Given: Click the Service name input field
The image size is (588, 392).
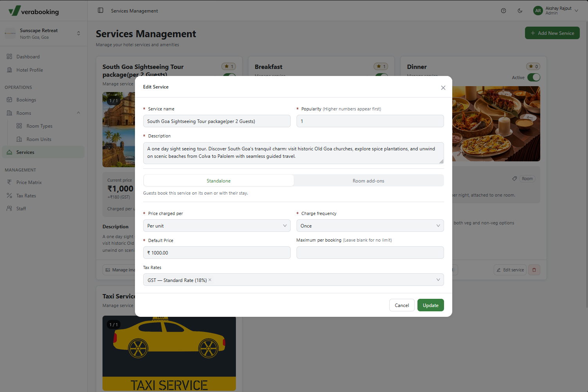Looking at the screenshot, I should [x=217, y=121].
